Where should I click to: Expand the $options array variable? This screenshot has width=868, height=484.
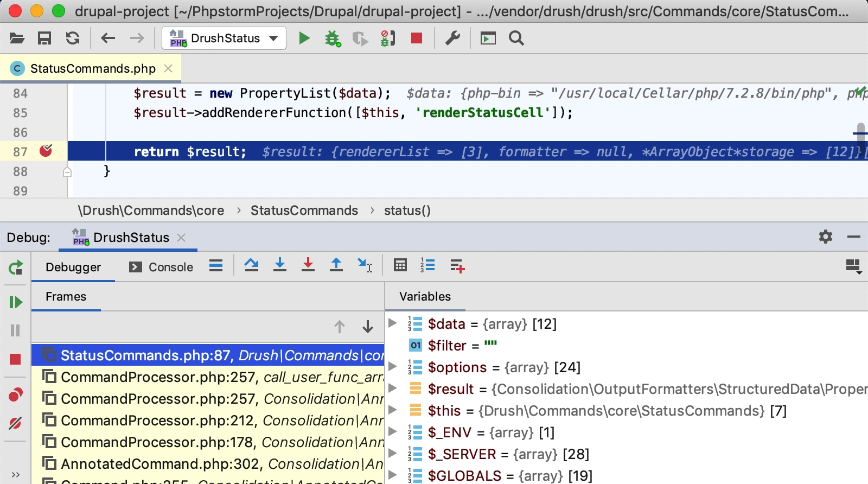(393, 366)
